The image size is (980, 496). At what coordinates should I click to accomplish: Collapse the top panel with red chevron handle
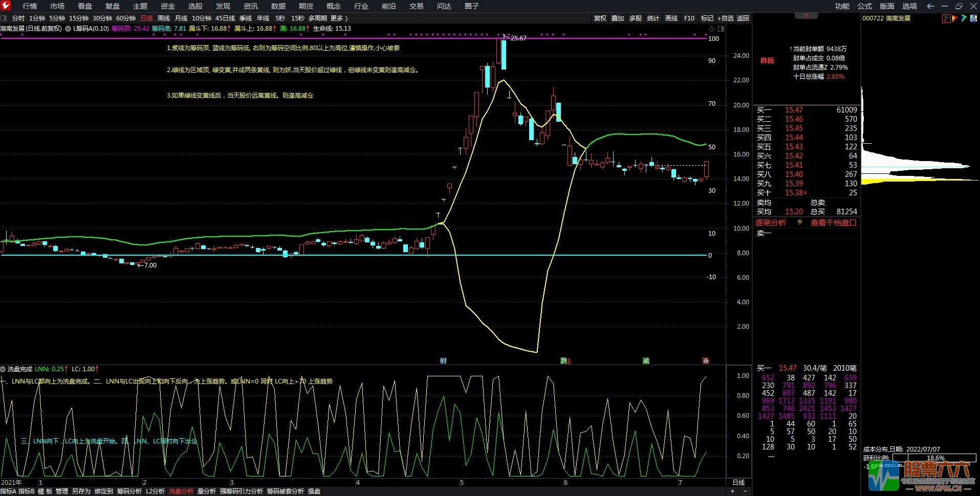pyautogui.click(x=807, y=16)
